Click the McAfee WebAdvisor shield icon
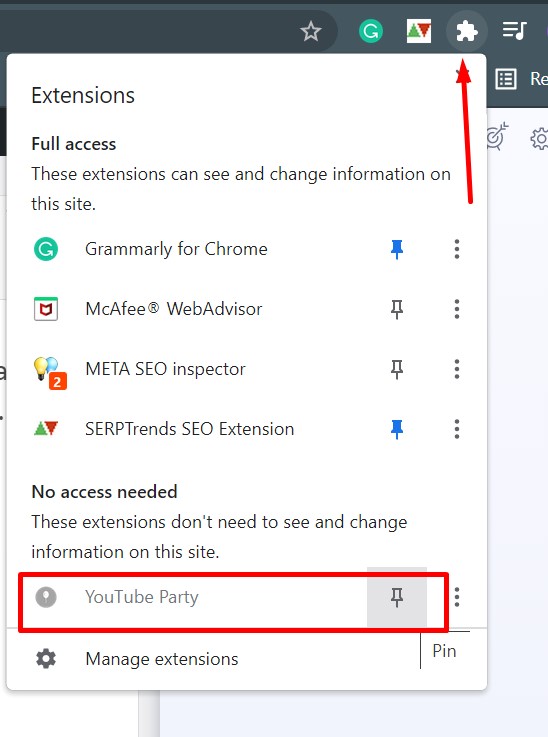This screenshot has height=737, width=548. [46, 309]
